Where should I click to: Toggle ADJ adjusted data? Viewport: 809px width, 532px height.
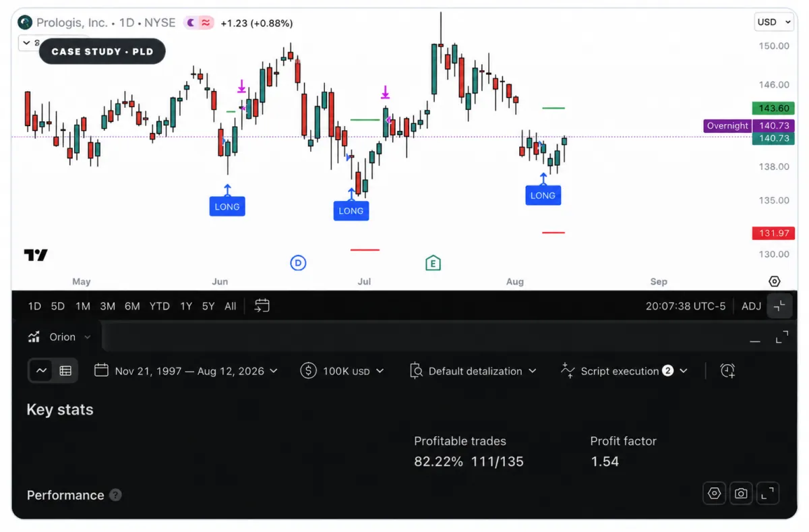click(751, 306)
